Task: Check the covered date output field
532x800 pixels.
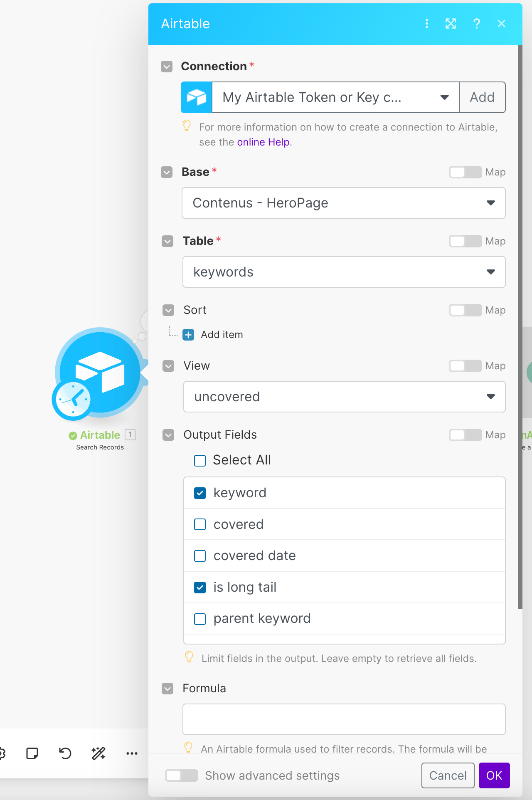Action: coord(200,556)
